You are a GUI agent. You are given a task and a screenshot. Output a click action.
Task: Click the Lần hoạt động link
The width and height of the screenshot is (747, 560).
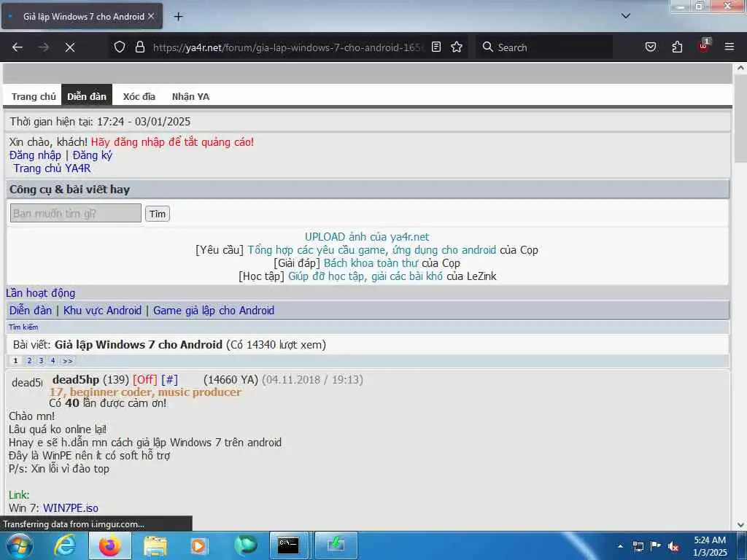[41, 293]
